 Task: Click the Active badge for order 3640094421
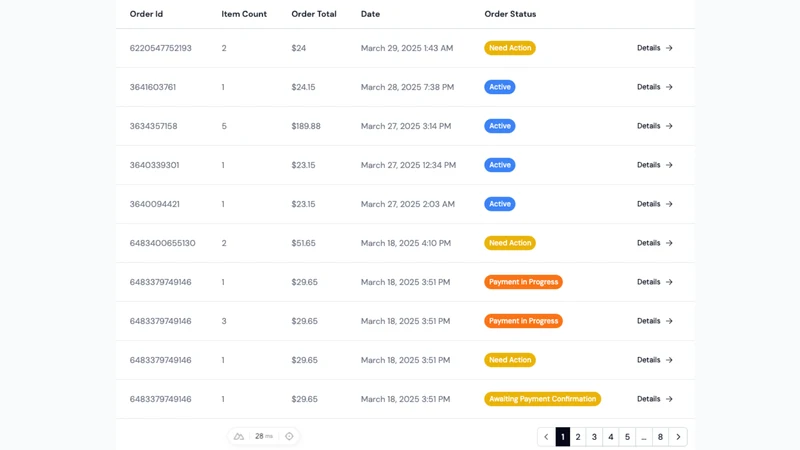[x=499, y=204]
